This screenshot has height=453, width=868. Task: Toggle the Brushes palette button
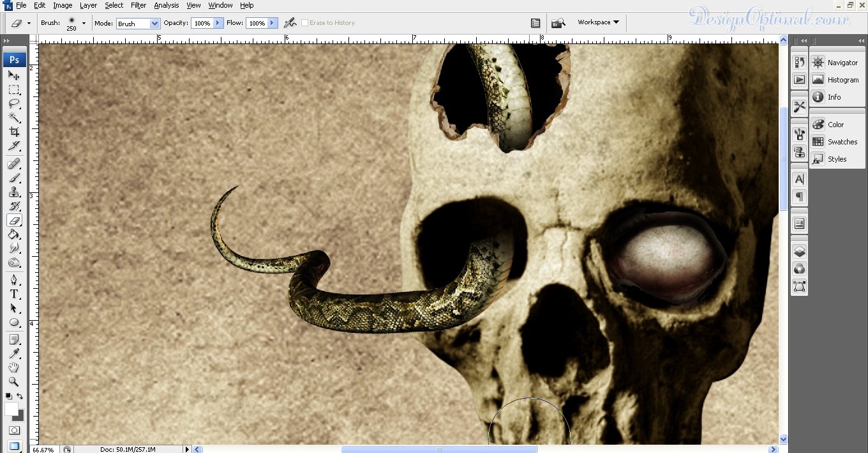pyautogui.click(x=535, y=23)
